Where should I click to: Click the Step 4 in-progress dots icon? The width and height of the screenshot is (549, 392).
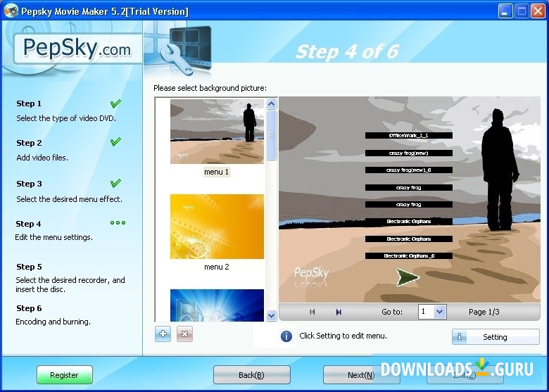(118, 222)
